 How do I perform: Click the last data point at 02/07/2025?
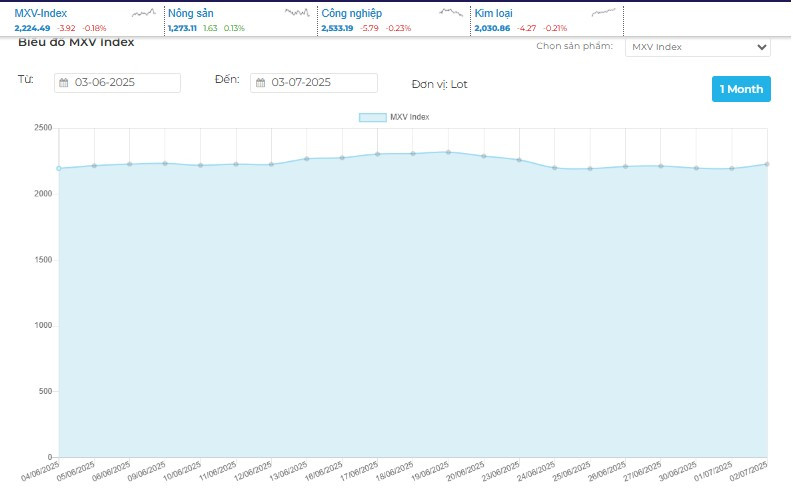pyautogui.click(x=767, y=164)
